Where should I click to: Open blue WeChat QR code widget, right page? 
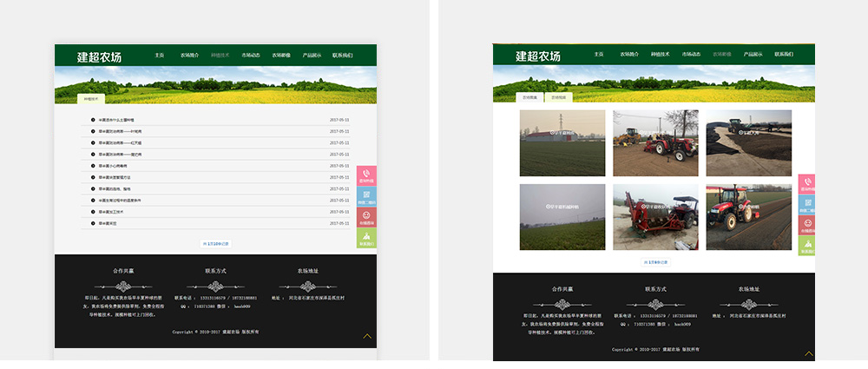coord(807,206)
